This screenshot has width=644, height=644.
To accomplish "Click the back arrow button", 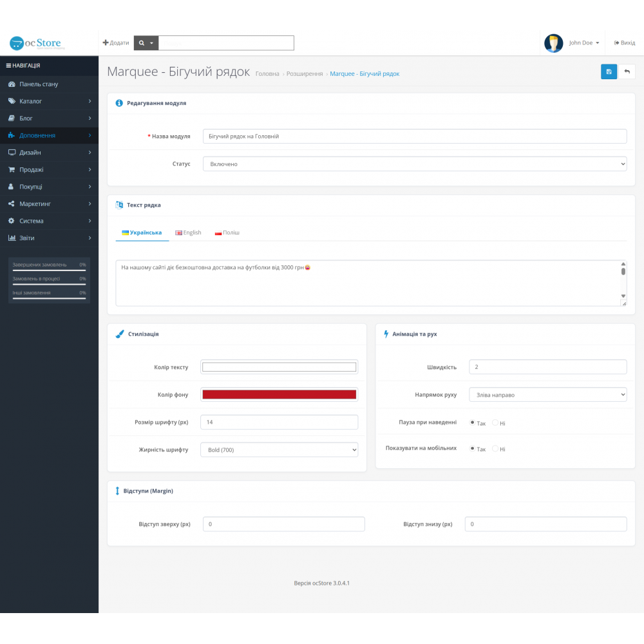I will point(627,71).
